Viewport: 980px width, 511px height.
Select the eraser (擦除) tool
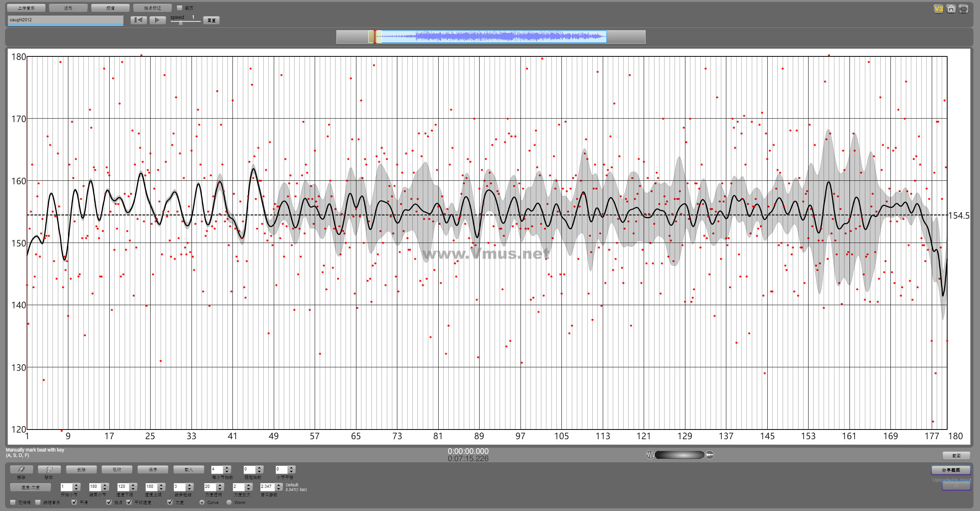[21, 469]
